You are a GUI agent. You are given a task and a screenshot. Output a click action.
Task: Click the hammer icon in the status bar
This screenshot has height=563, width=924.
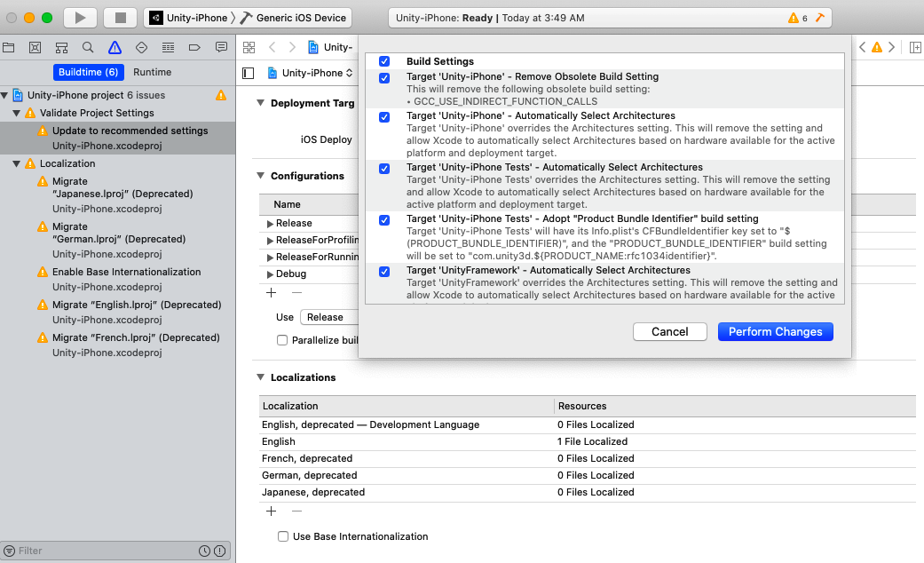coord(819,18)
